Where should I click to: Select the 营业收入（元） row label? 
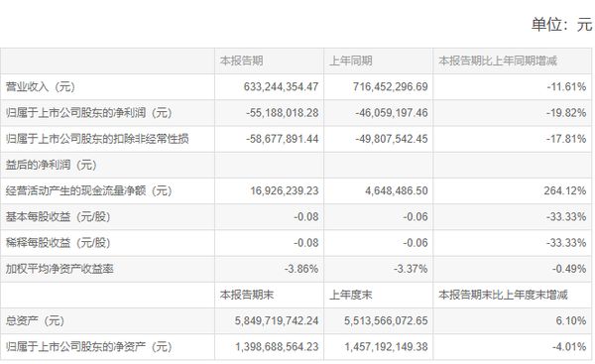tap(41, 87)
